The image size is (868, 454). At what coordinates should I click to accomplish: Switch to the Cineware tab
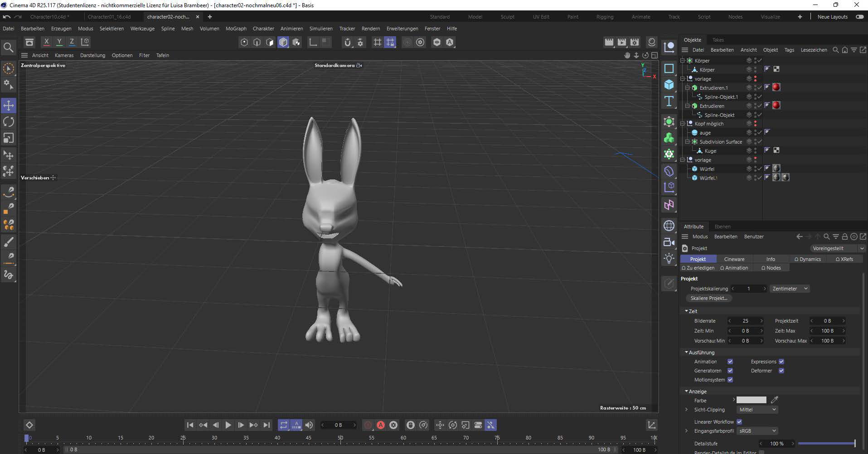[x=734, y=259]
